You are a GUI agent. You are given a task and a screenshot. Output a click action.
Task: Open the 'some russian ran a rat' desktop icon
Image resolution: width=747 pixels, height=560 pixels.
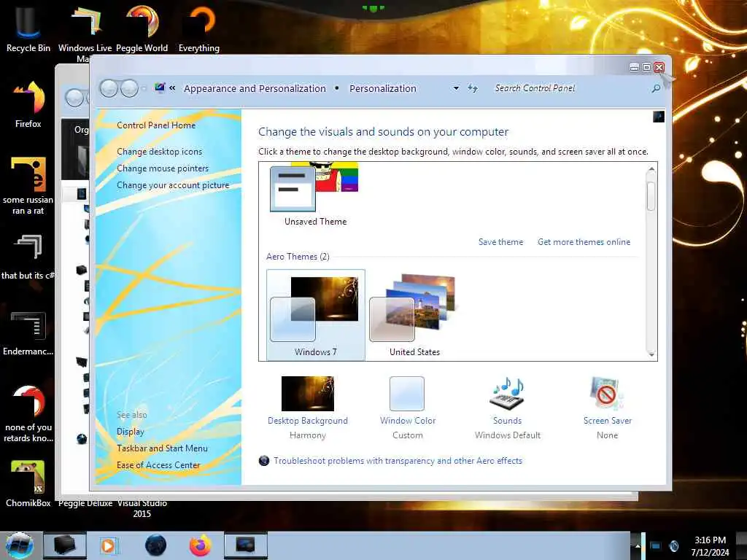coord(28,186)
